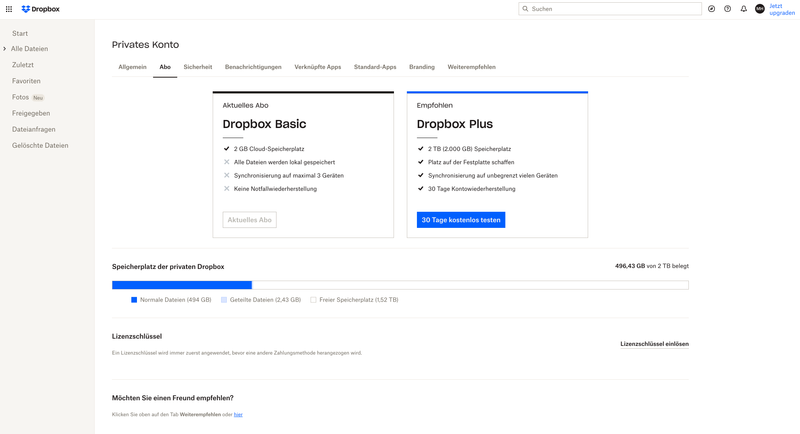Select the Abo tab
800x434 pixels.
[x=165, y=67]
